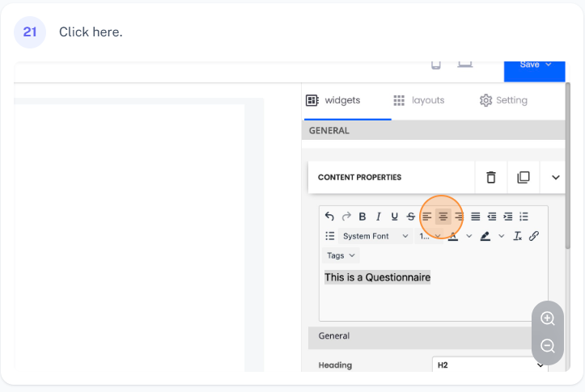Screen dimensions: 585x392
Task: Toggle italic text style
Action: pyautogui.click(x=378, y=217)
